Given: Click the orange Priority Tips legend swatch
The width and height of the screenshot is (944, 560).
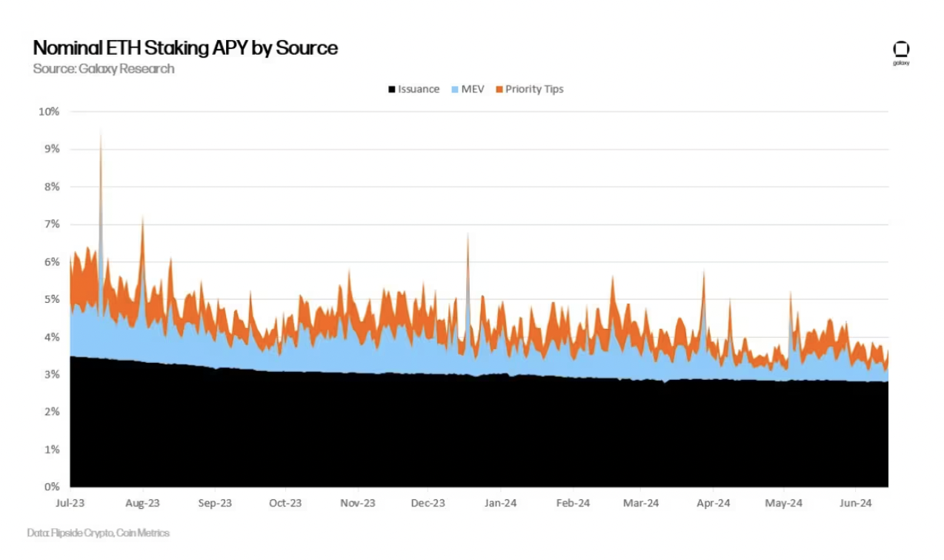Looking at the screenshot, I should click(x=499, y=90).
